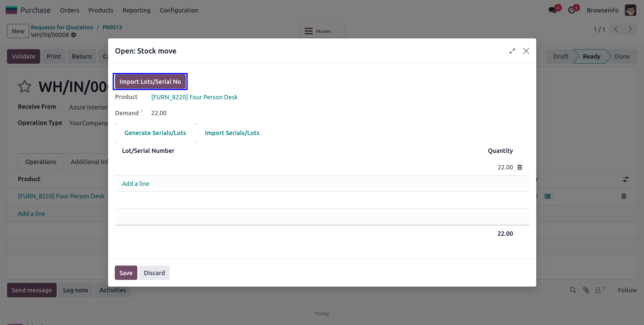The width and height of the screenshot is (644, 325).
Task: Click Generate Serials/Lots
Action: tap(155, 133)
